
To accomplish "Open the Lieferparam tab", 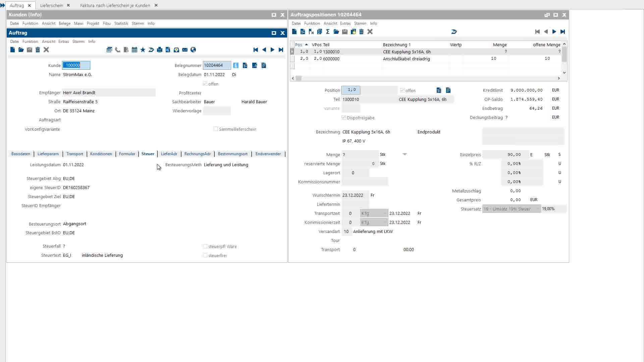I will (48, 154).
